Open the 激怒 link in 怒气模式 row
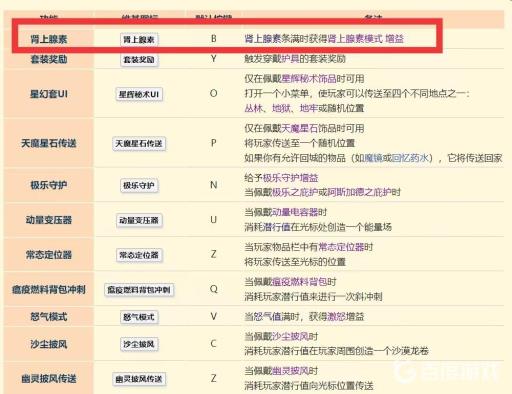 pos(336,317)
